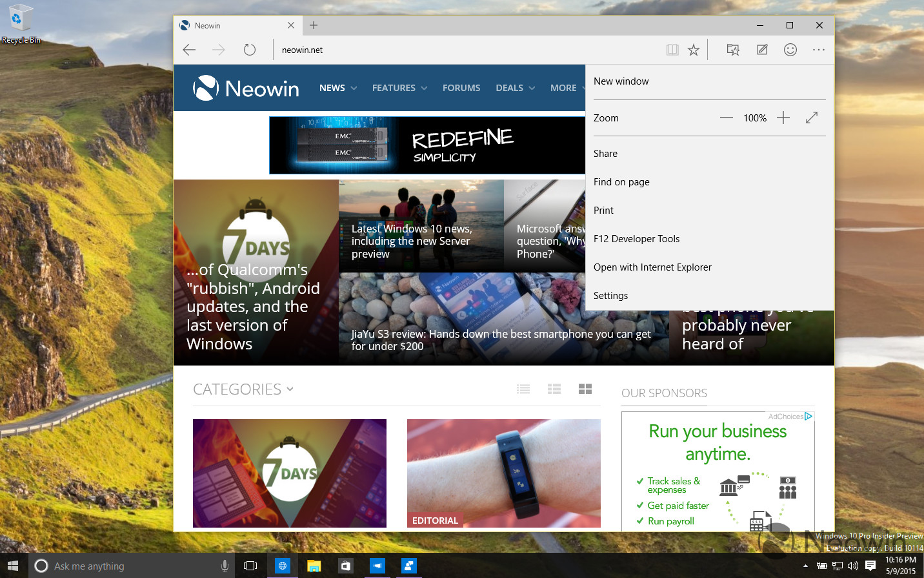Open Settings from the menu
The image size is (924, 578).
(710, 296)
